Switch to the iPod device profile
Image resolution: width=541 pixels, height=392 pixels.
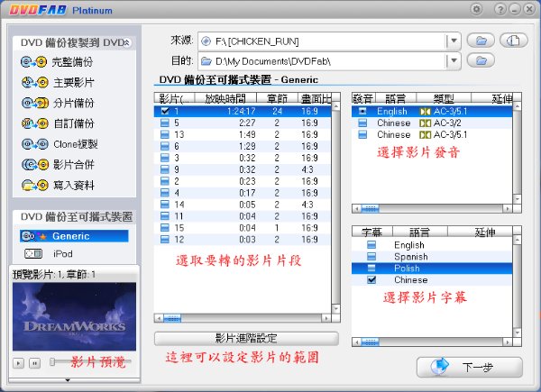pos(65,254)
